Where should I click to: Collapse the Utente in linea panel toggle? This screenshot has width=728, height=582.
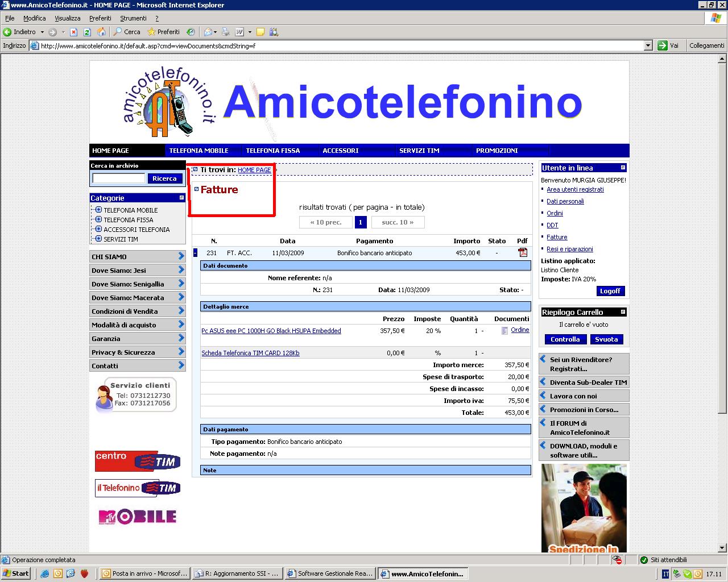[x=623, y=168]
